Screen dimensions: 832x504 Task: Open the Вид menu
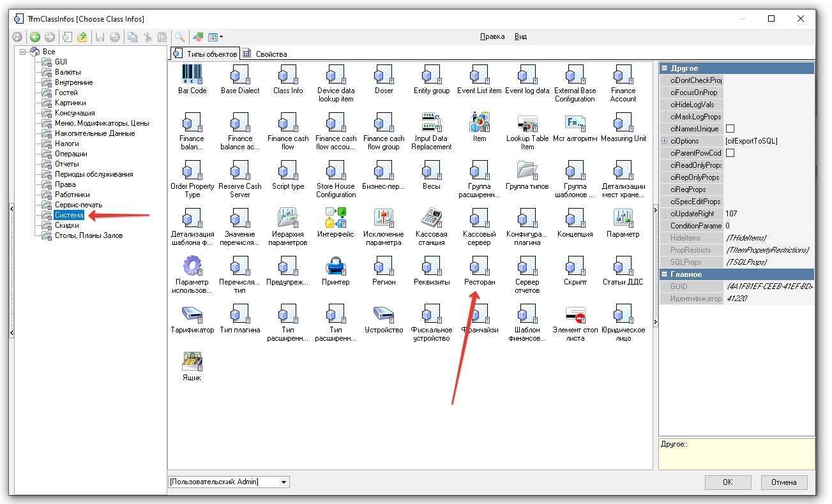point(520,37)
